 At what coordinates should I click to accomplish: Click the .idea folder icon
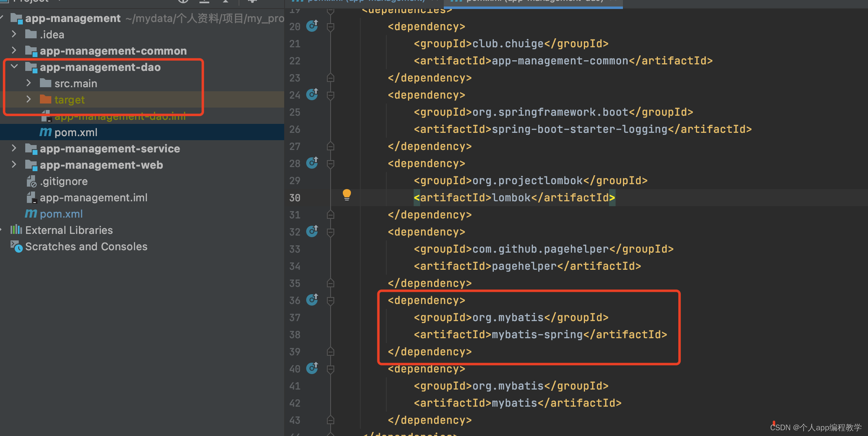[31, 34]
